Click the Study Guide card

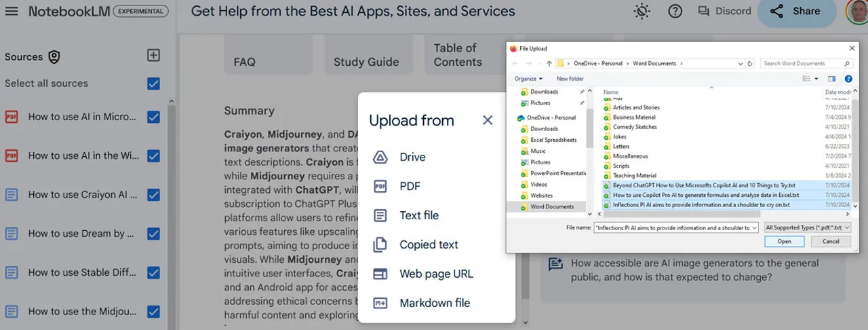(x=369, y=54)
